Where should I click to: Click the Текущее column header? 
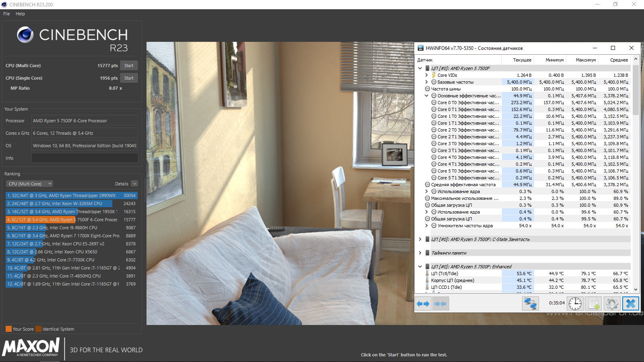pos(518,60)
